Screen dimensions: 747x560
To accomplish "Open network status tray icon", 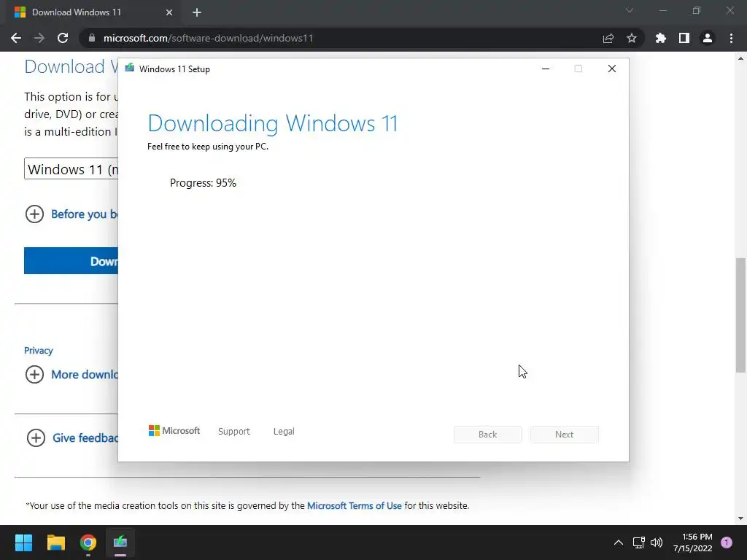I will [638, 542].
